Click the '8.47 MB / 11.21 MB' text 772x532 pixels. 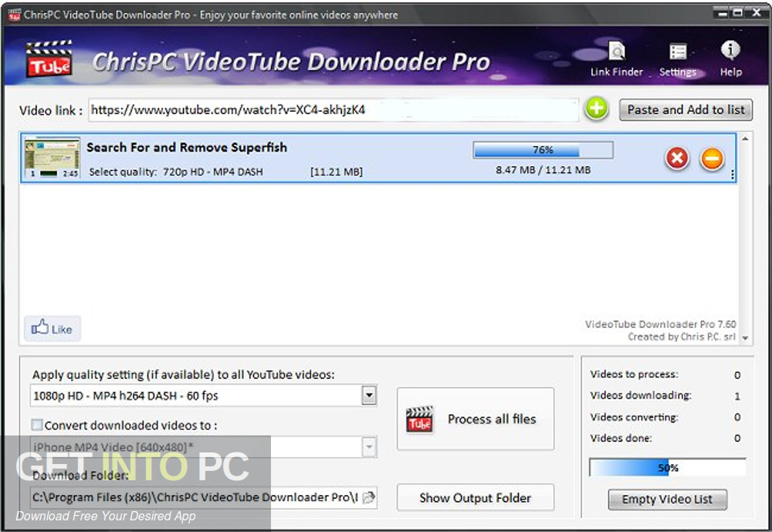click(x=543, y=170)
